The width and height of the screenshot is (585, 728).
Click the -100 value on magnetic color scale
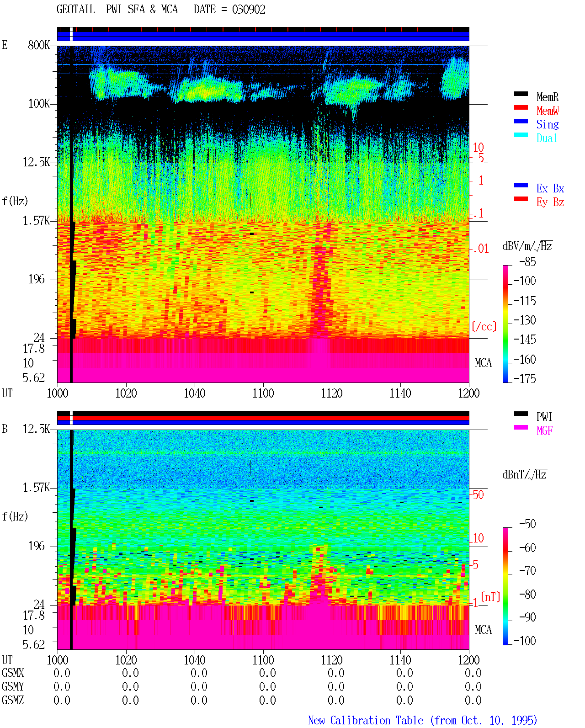(525, 641)
